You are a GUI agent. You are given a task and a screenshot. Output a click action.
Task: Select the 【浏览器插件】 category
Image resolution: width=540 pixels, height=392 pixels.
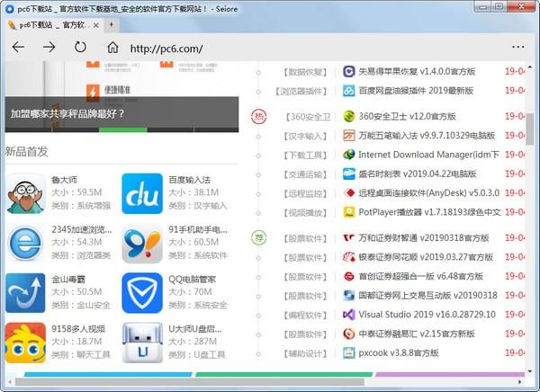301,91
